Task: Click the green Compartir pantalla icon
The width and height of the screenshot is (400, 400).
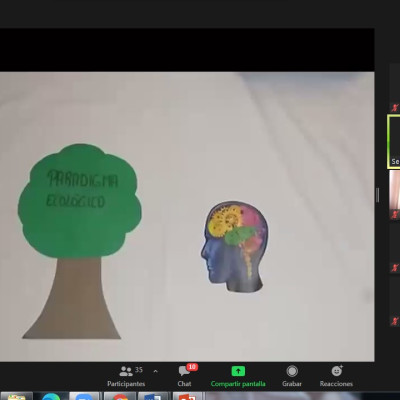Action: pyautogui.click(x=238, y=371)
